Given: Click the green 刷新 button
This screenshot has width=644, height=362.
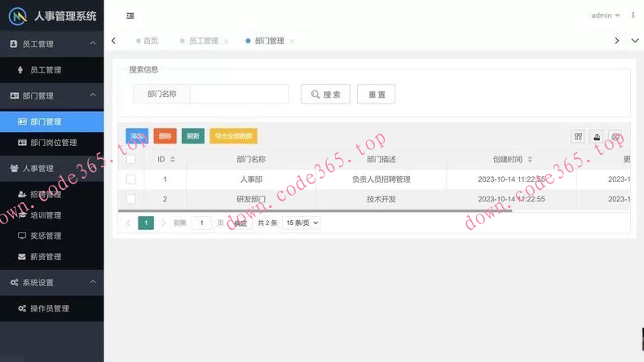Looking at the screenshot, I should 193,136.
